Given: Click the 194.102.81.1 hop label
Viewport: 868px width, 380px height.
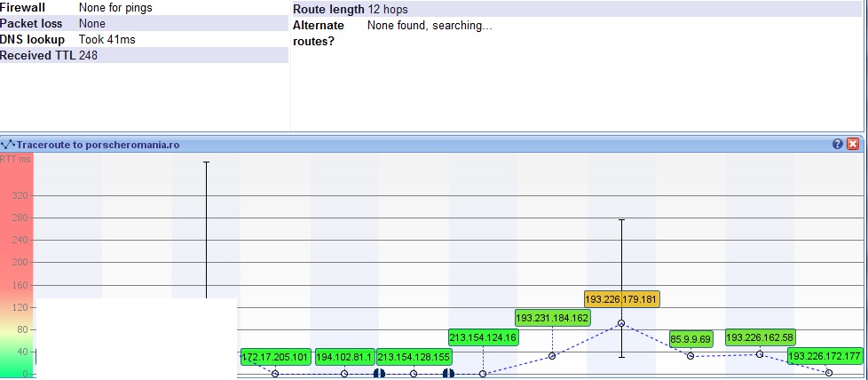Looking at the screenshot, I should (x=344, y=357).
